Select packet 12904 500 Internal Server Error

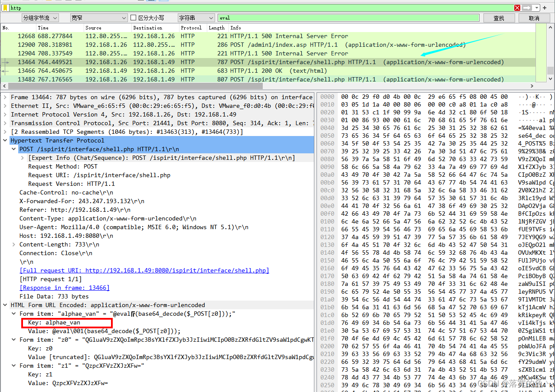[x=268, y=53]
